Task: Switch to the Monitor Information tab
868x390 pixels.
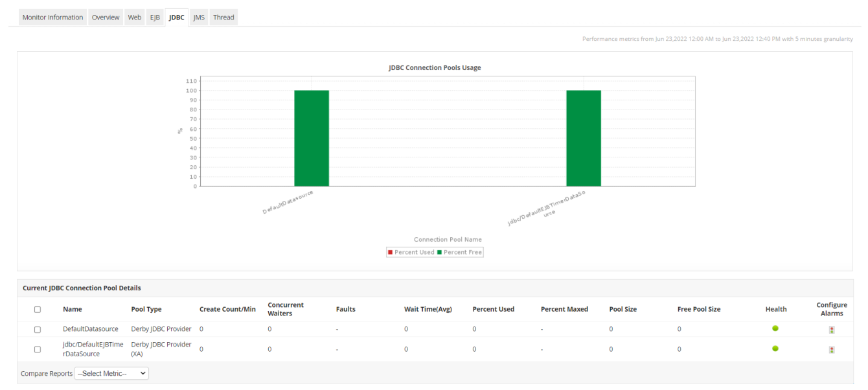Action: [x=52, y=17]
